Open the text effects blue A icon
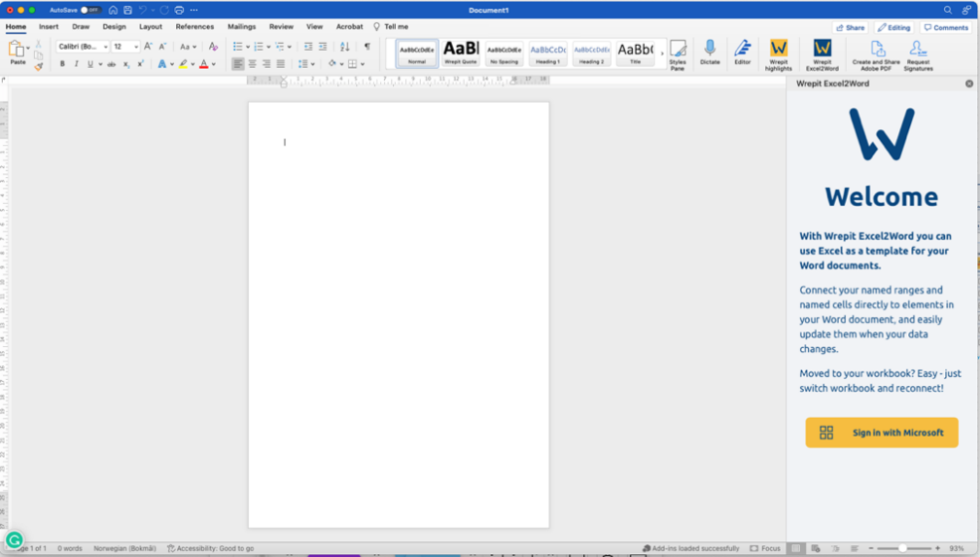The image size is (980, 557). coord(161,64)
